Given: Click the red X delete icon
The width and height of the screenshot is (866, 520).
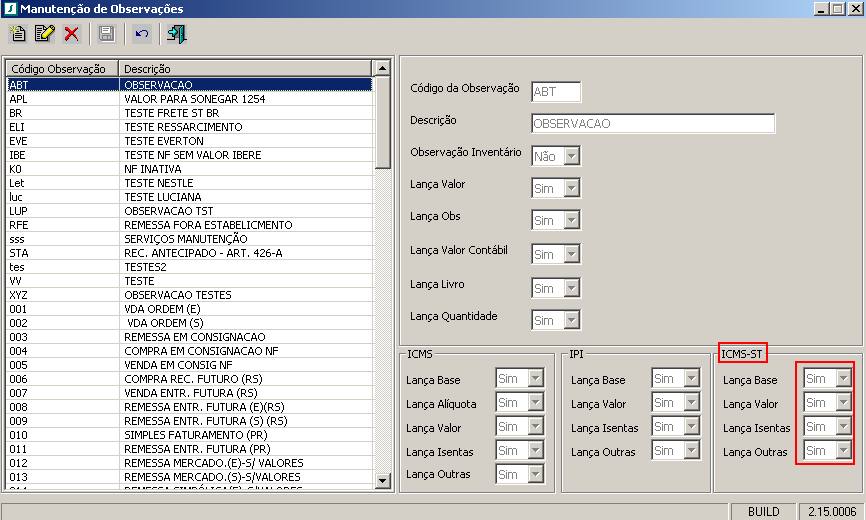Looking at the screenshot, I should pyautogui.click(x=71, y=34).
